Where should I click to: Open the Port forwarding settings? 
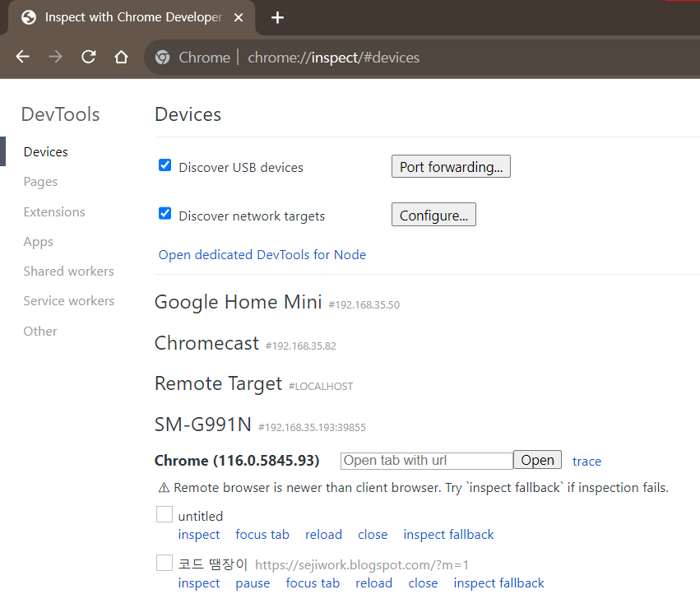click(x=451, y=166)
